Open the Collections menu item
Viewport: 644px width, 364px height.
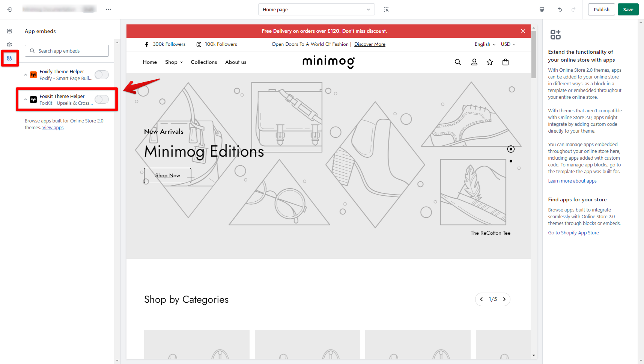pyautogui.click(x=204, y=62)
